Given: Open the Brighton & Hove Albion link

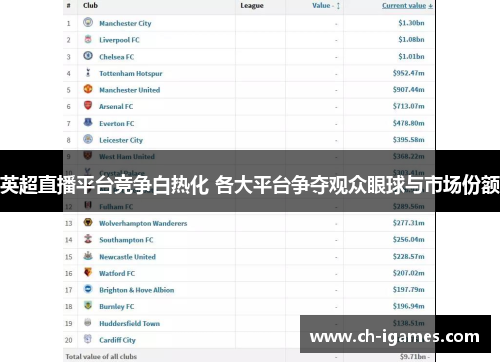Looking at the screenshot, I should pos(136,290).
